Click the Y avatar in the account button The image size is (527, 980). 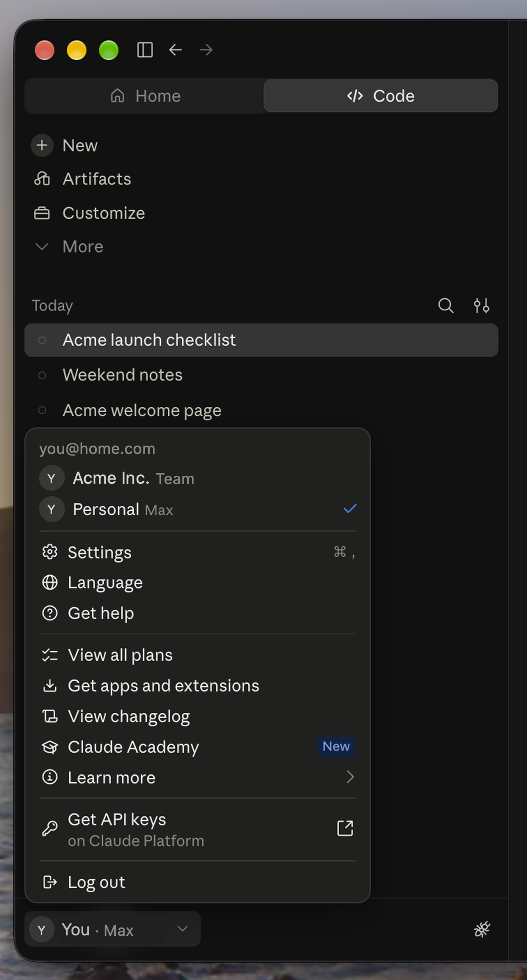click(42, 930)
